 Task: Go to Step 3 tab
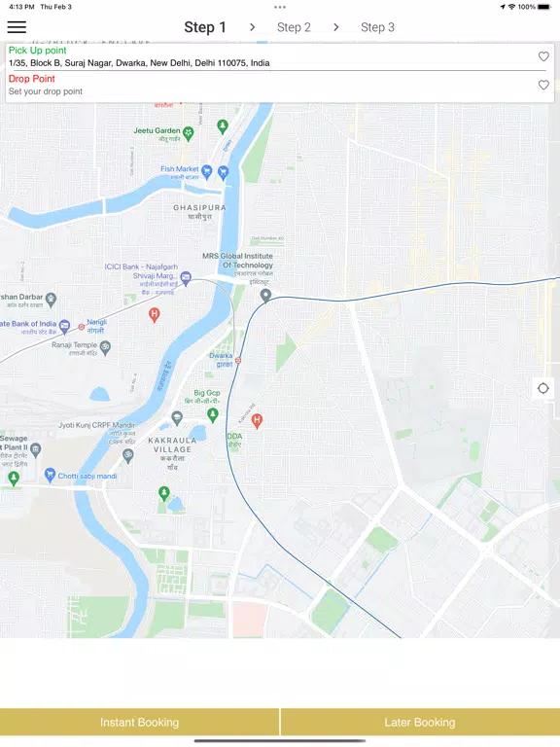click(377, 27)
